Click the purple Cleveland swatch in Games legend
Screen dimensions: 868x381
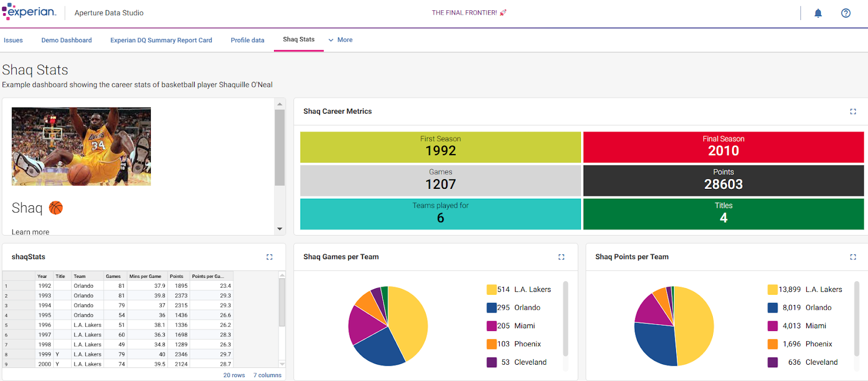(492, 362)
